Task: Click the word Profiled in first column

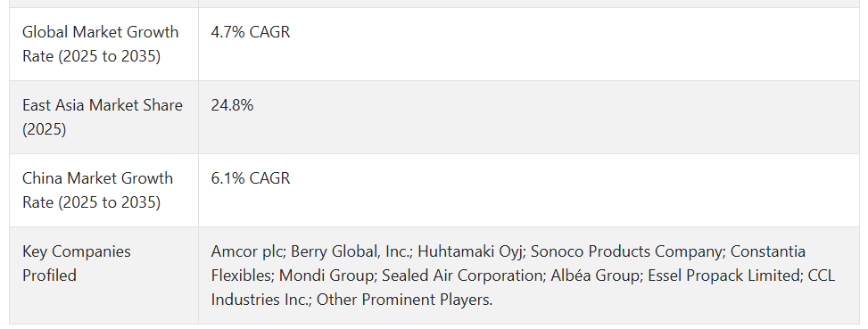Action: coord(49,276)
